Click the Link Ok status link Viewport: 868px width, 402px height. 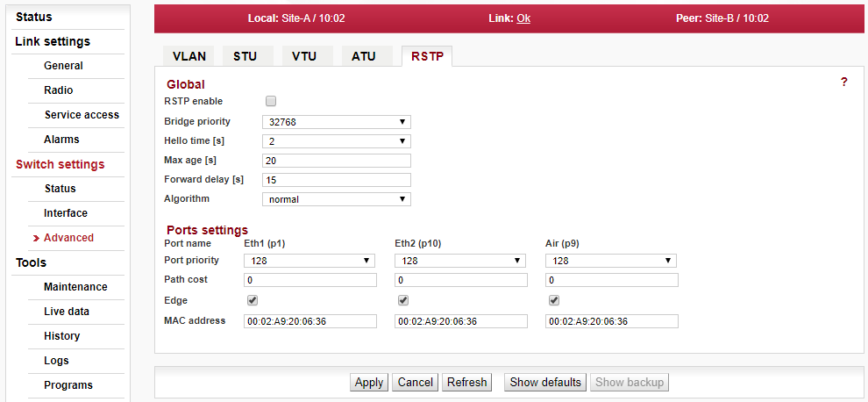(x=523, y=18)
